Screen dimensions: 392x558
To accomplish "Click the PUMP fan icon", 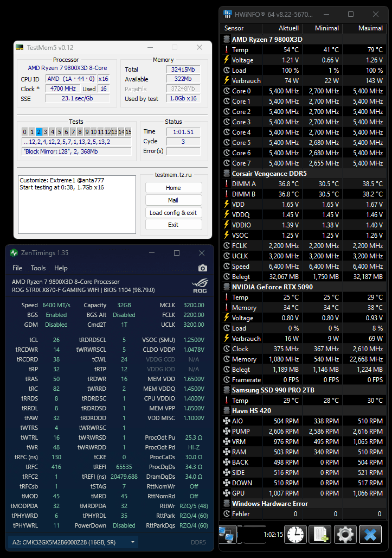I will click(x=227, y=432).
